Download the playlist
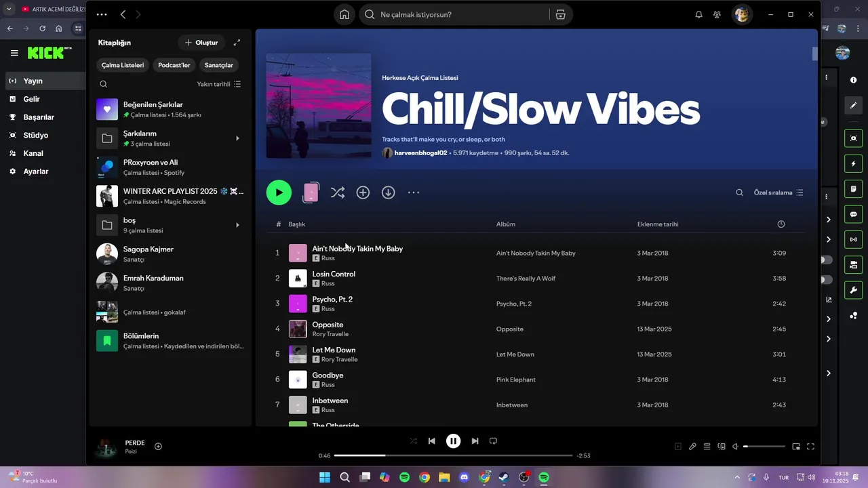The width and height of the screenshot is (868, 488). pyautogui.click(x=388, y=192)
